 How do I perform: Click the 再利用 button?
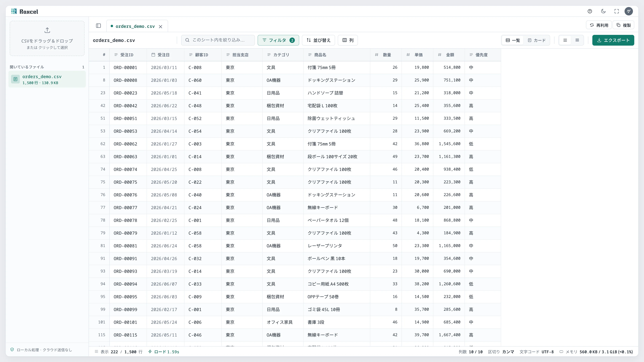point(599,25)
